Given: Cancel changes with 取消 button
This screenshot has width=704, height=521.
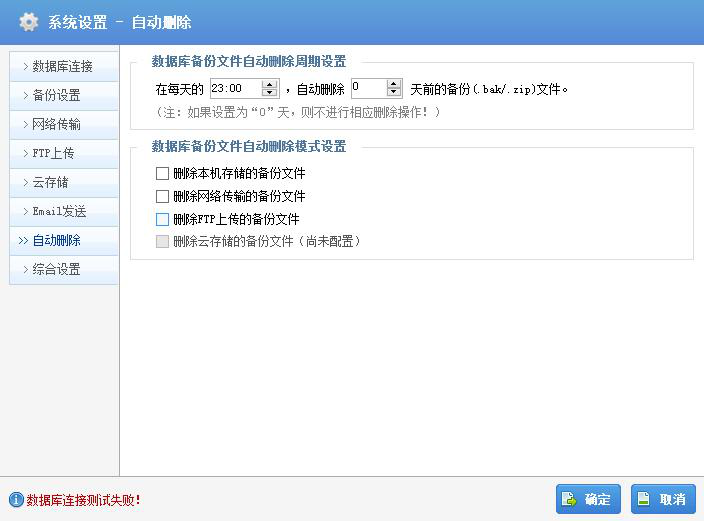Looking at the screenshot, I should coord(663,499).
